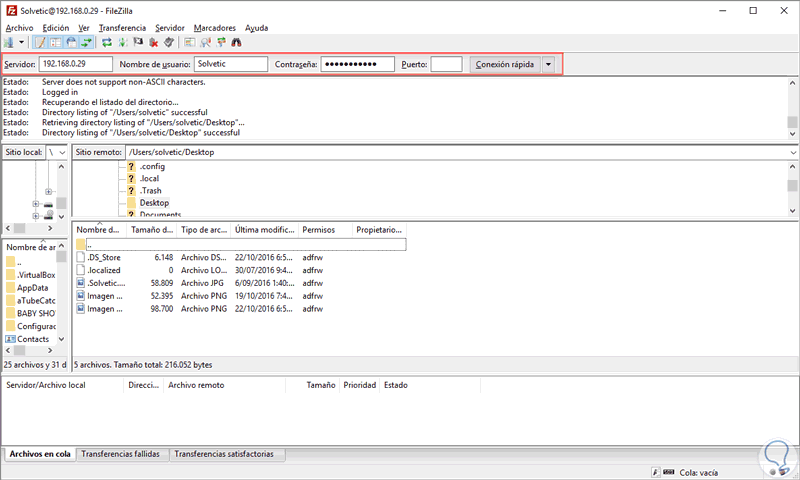Switch to Transferencias fallidas tab
The height and width of the screenshot is (480, 800).
point(120,454)
